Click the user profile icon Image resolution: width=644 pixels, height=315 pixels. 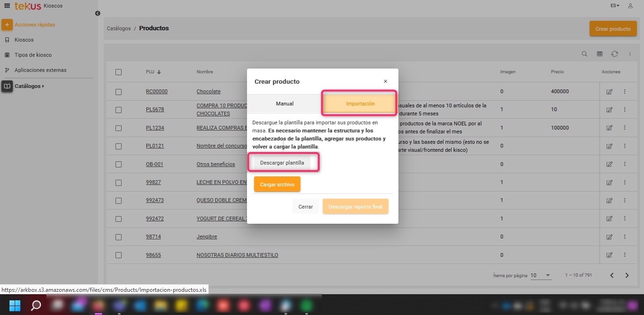(x=630, y=6)
